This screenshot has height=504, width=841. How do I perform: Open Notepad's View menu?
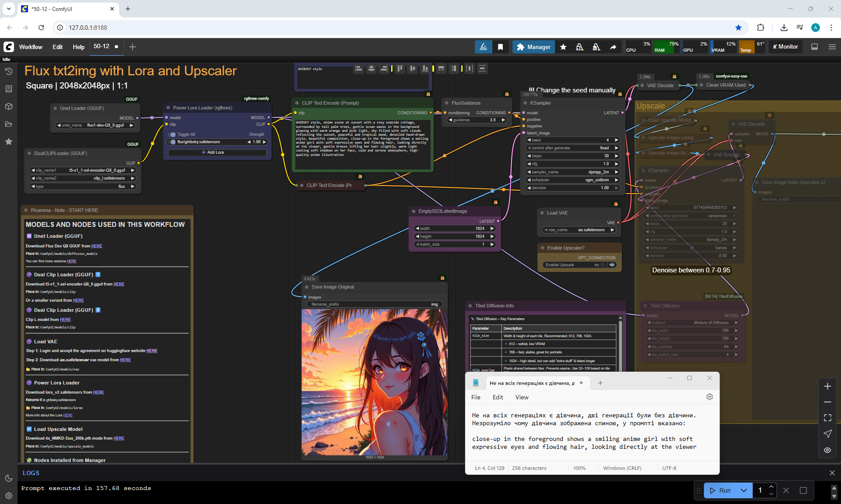coord(521,397)
